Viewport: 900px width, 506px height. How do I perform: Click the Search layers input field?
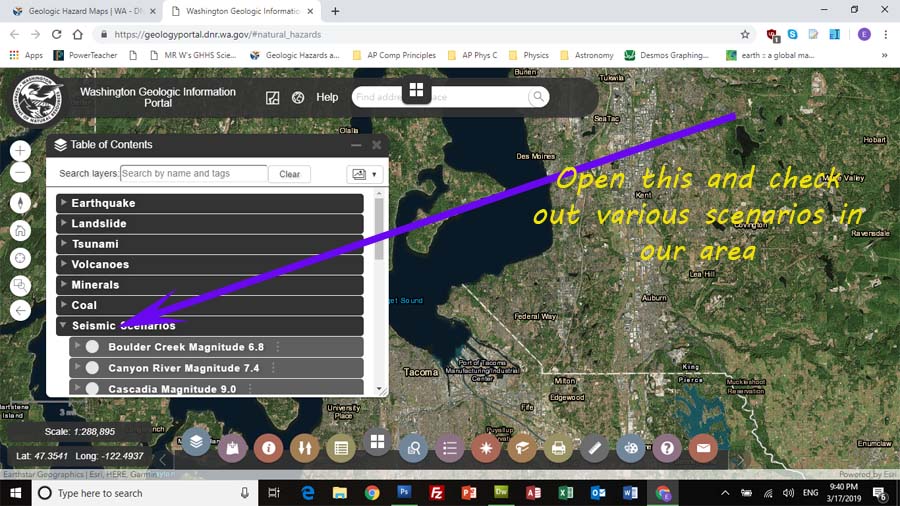(x=193, y=174)
